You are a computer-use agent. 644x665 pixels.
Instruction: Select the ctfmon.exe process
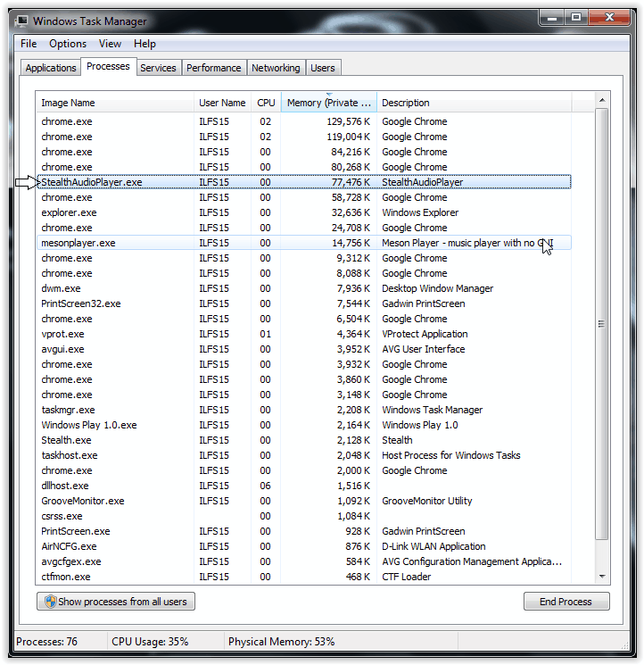click(304, 577)
